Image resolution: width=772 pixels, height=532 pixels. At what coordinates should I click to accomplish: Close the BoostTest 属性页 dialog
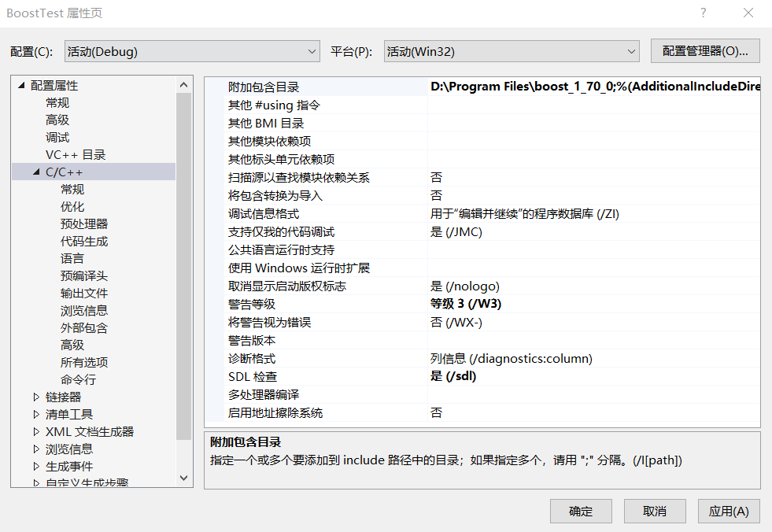(x=748, y=13)
